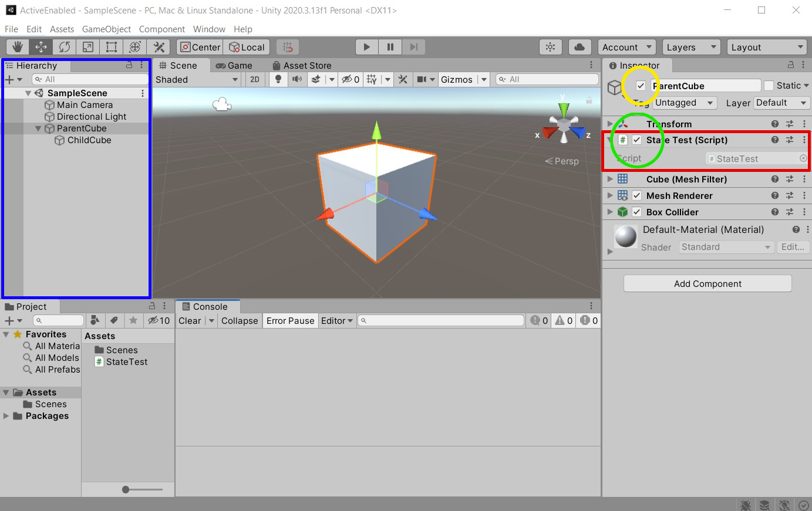Open the Account dropdown
The height and width of the screenshot is (511, 812).
coord(627,47)
